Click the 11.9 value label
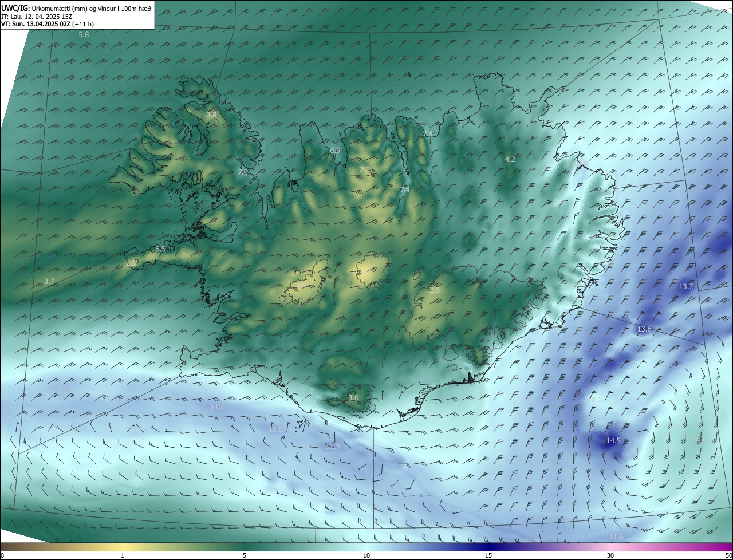The height and width of the screenshot is (560, 733). 333,447
